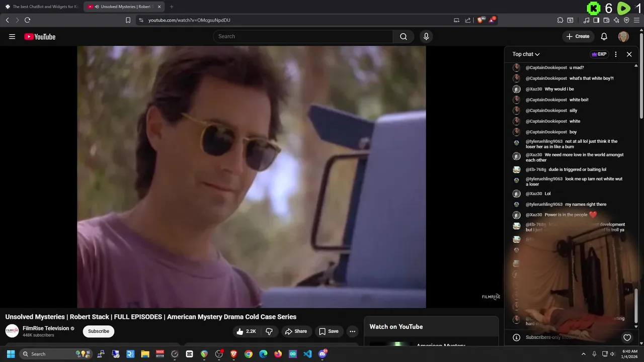The image size is (644, 362).
Task: Go back in browser history
Action: (x=7, y=20)
